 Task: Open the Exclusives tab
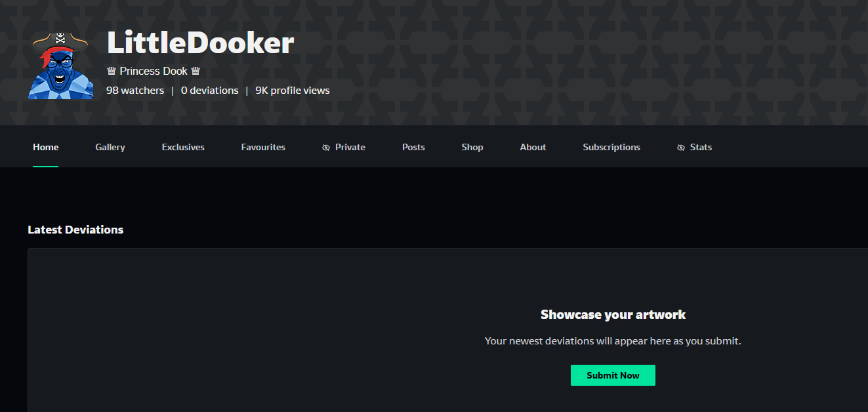coord(183,147)
